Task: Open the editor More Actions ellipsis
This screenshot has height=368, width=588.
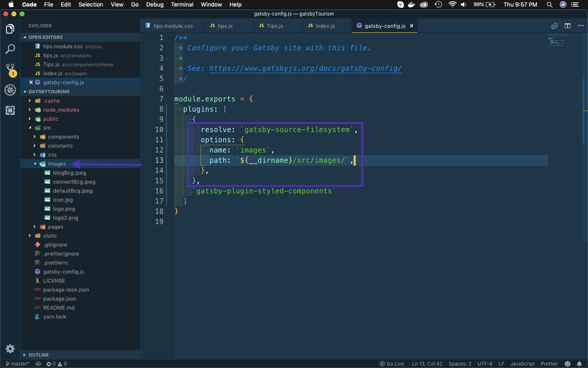Action: (x=581, y=26)
